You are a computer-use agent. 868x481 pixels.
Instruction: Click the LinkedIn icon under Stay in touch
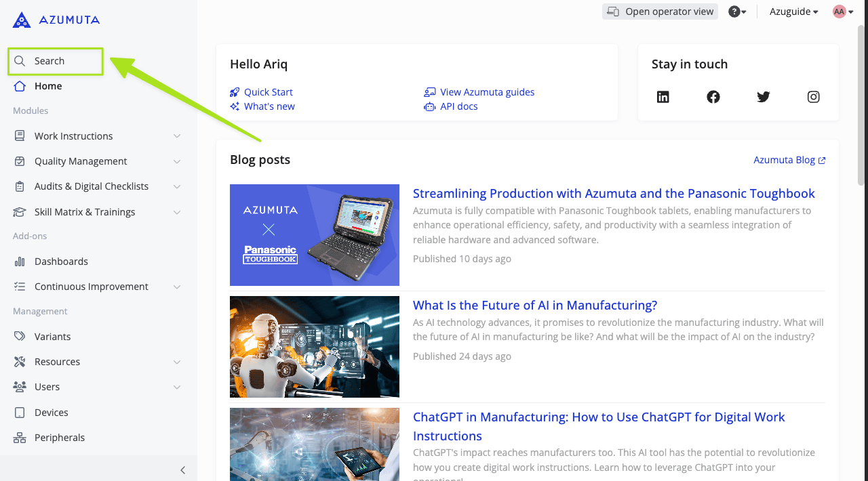click(x=663, y=97)
